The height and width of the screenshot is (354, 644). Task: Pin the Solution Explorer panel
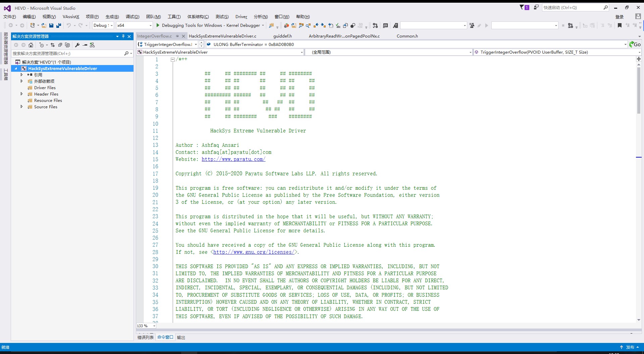(123, 36)
